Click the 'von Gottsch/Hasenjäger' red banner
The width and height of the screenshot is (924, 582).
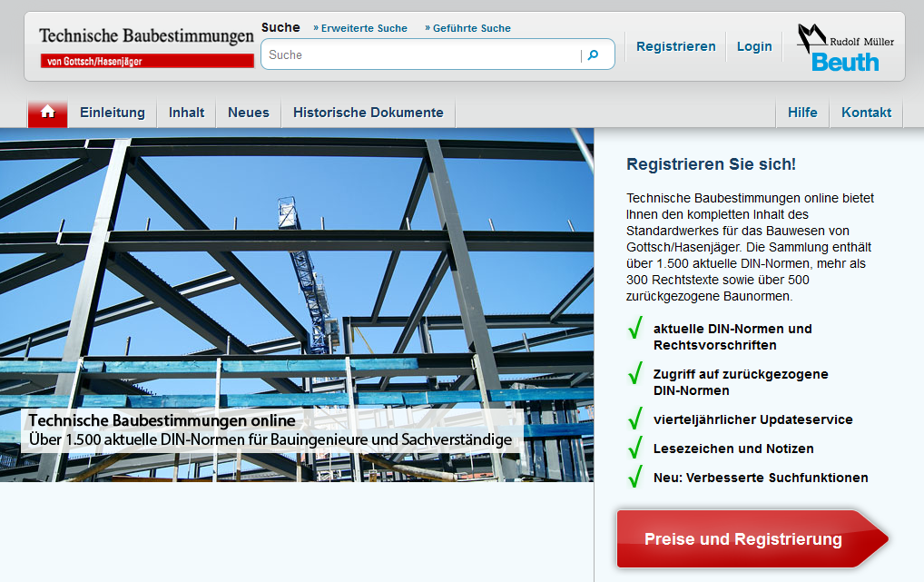(x=147, y=61)
